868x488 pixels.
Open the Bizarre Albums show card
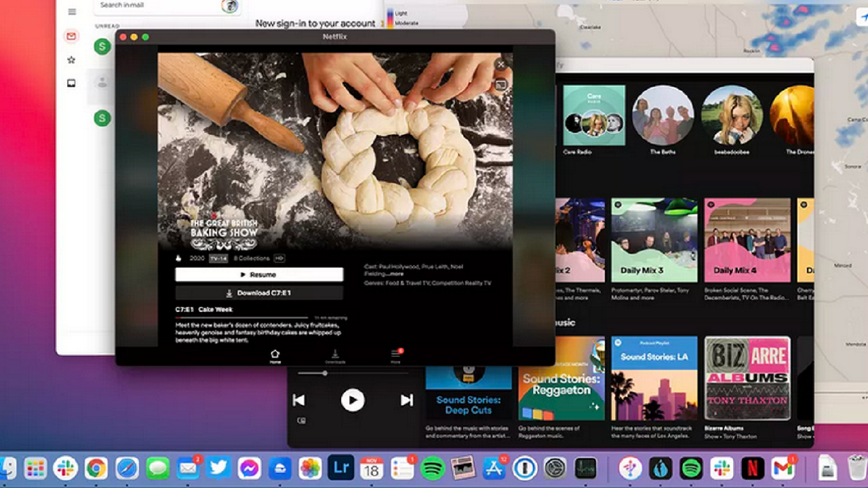[747, 378]
